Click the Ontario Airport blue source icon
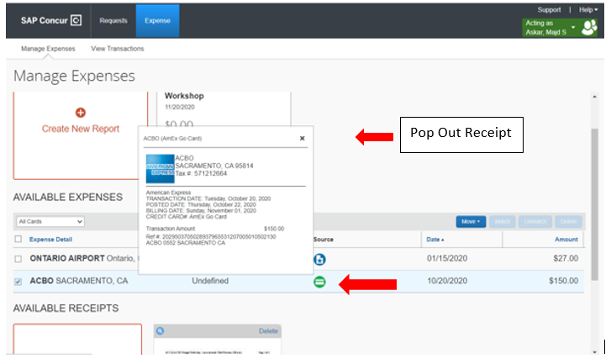Viewport: 611px width, 364px height. (x=319, y=259)
